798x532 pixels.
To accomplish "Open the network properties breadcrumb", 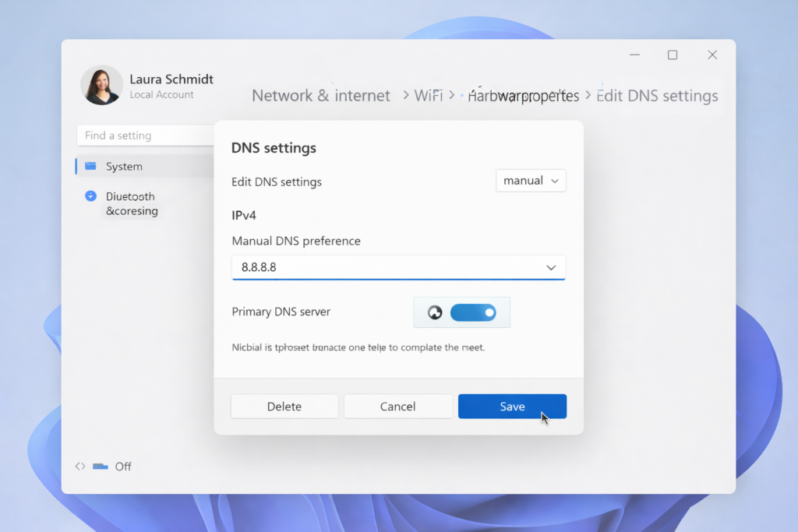I will [523, 96].
